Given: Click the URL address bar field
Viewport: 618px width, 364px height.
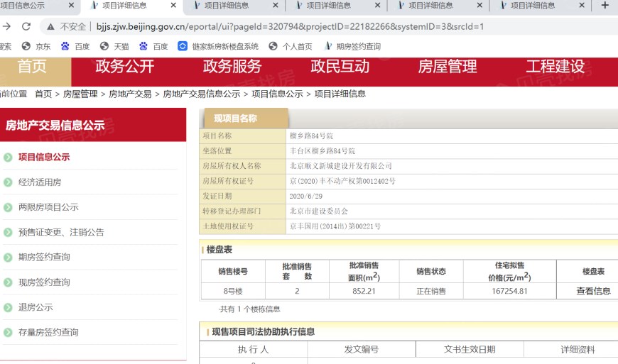Looking at the screenshot, I should 320,27.
